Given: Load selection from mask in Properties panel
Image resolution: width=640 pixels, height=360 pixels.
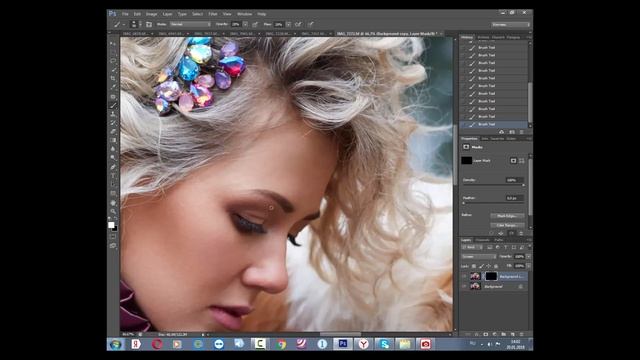Looking at the screenshot, I should point(491,233).
